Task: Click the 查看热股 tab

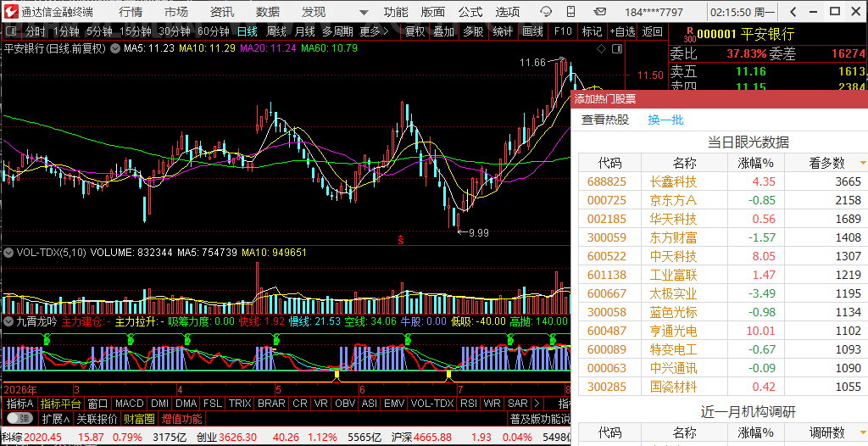Action: click(x=605, y=120)
